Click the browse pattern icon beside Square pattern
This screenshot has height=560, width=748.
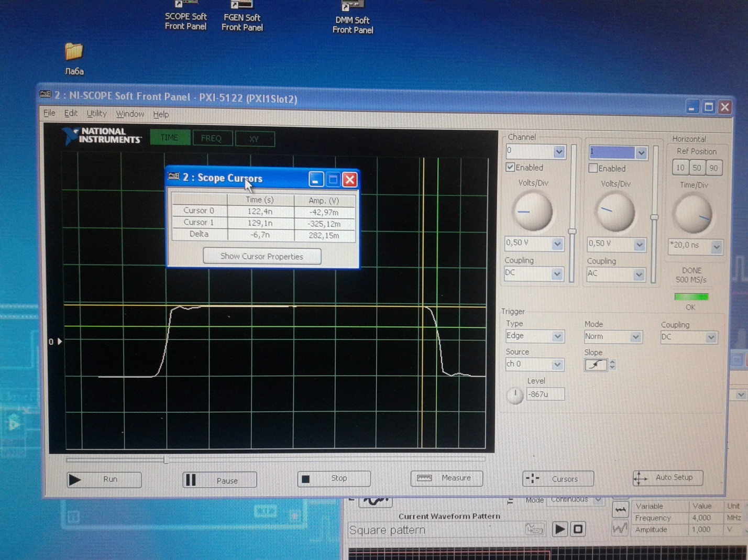[534, 529]
